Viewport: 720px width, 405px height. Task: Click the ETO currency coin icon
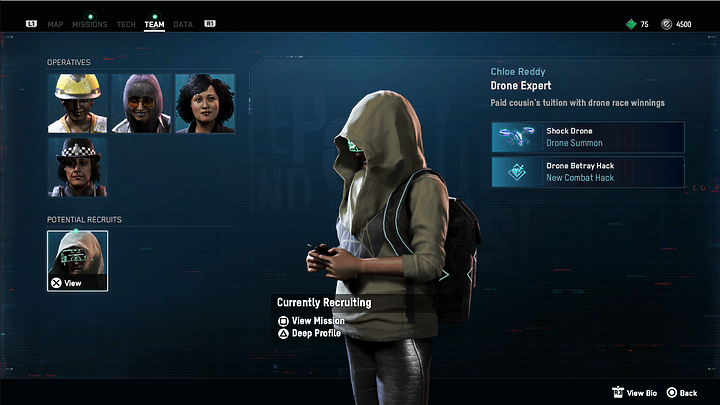coord(666,24)
